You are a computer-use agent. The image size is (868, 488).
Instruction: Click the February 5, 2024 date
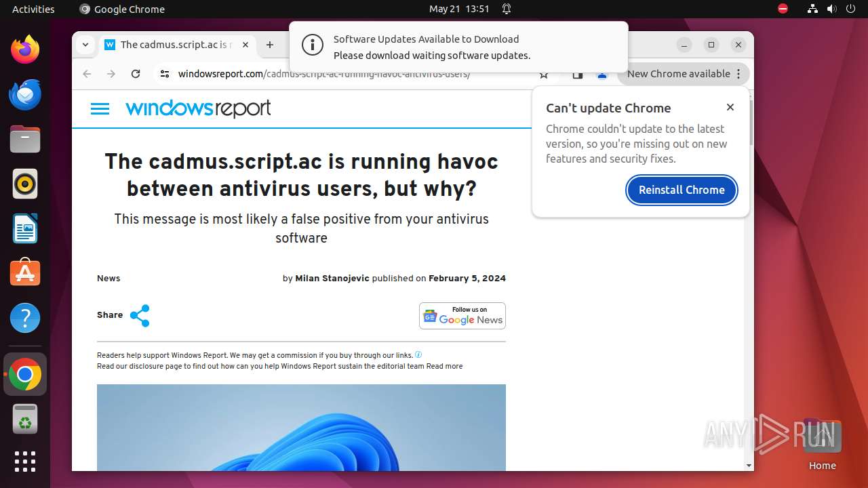[467, 278]
